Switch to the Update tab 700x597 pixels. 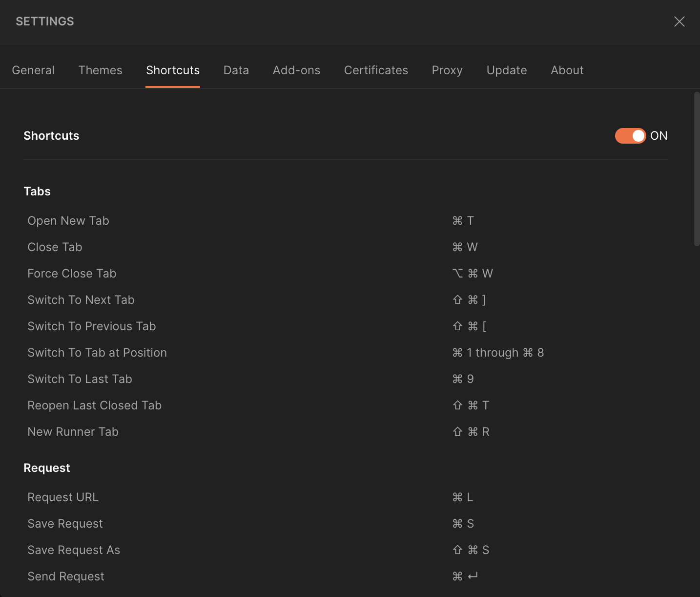(506, 70)
